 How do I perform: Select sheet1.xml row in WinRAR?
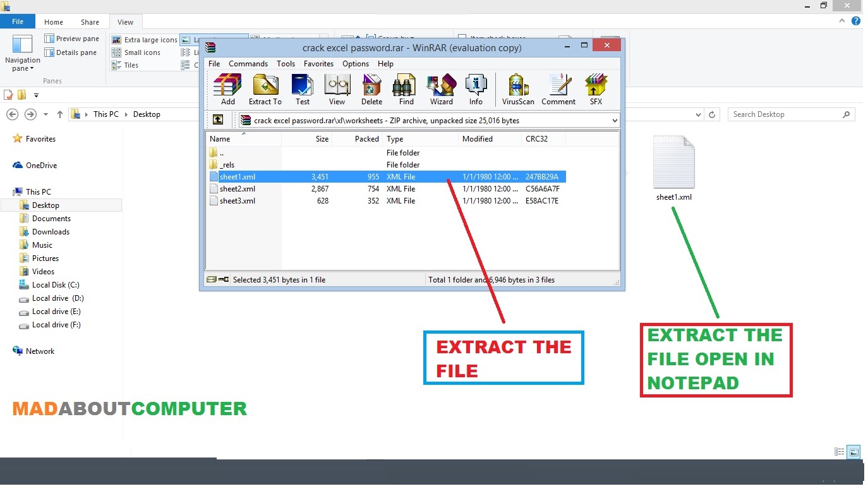click(x=387, y=177)
